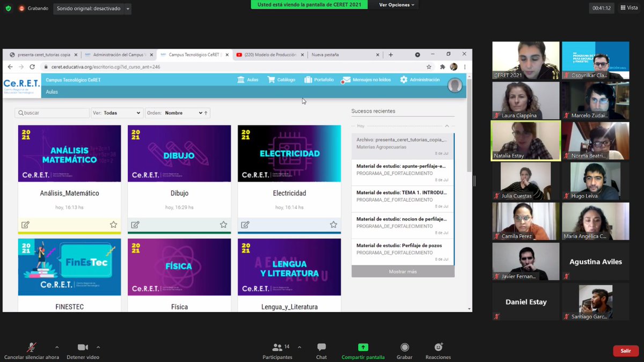This screenshot has width=644, height=362.
Task: Open the FinEsTec course thumbnail
Action: pos(69,267)
